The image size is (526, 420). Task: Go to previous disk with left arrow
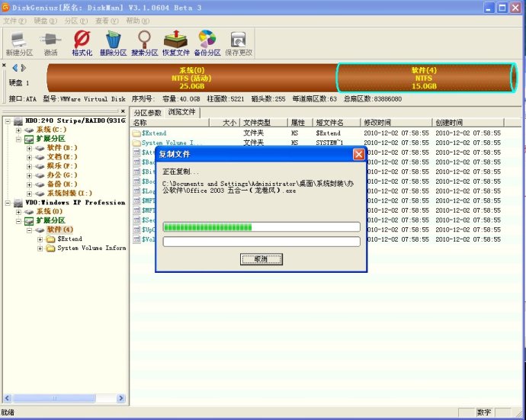click(14, 68)
